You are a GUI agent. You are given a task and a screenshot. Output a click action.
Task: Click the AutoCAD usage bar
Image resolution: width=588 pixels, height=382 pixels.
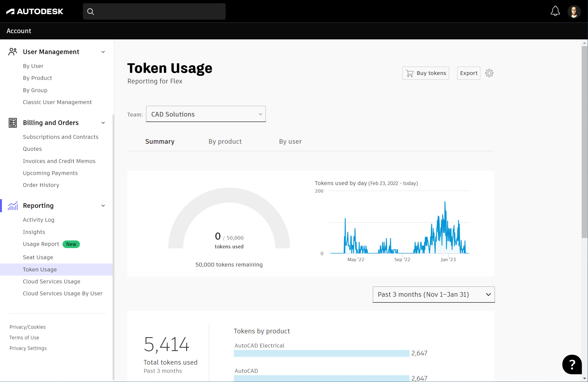pos(322,378)
